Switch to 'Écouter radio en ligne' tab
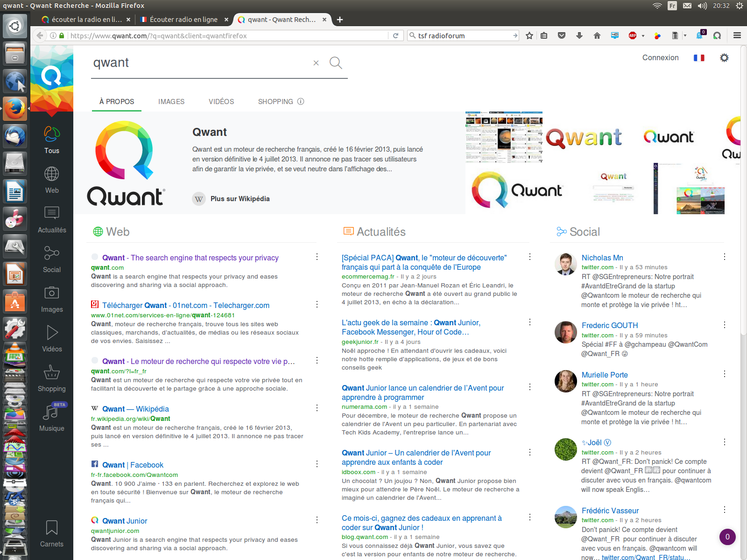747x560 pixels. click(x=183, y=20)
